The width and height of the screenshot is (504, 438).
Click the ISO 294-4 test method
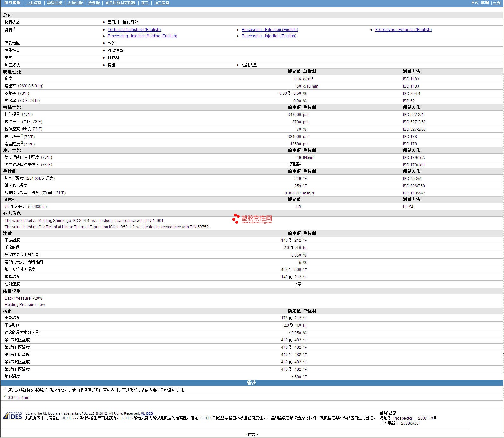tap(411, 94)
